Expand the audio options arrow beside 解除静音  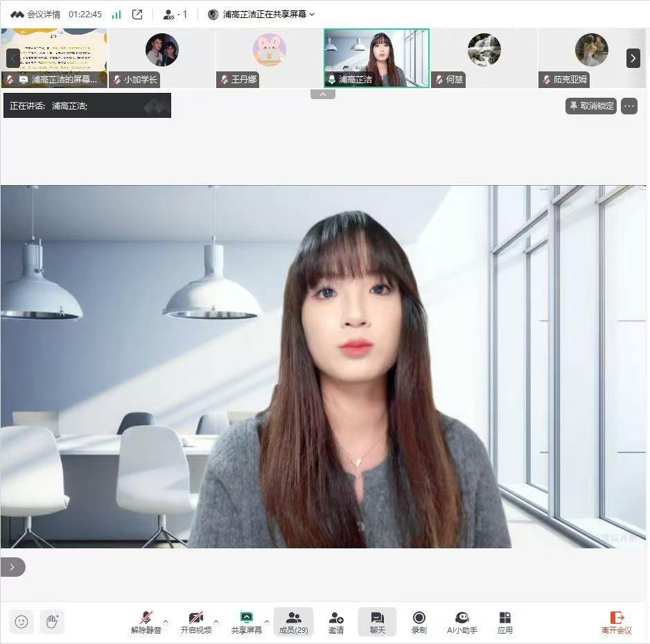click(x=166, y=620)
